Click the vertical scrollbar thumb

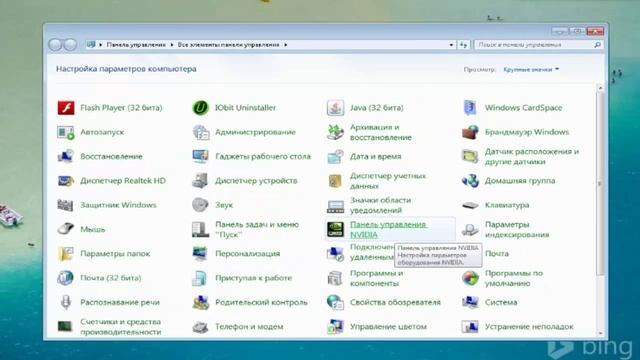tap(600, 184)
